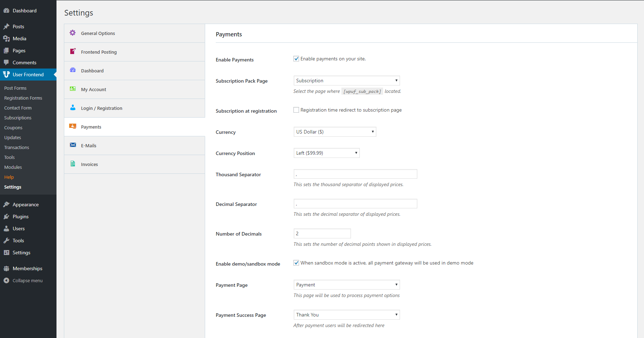
Task: Open Post Forms submenu link
Action: pyautogui.click(x=16, y=88)
